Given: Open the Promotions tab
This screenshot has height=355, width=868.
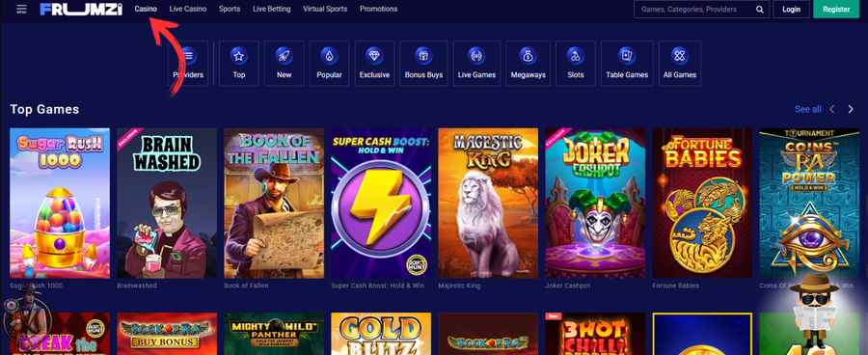Looking at the screenshot, I should pos(379,9).
